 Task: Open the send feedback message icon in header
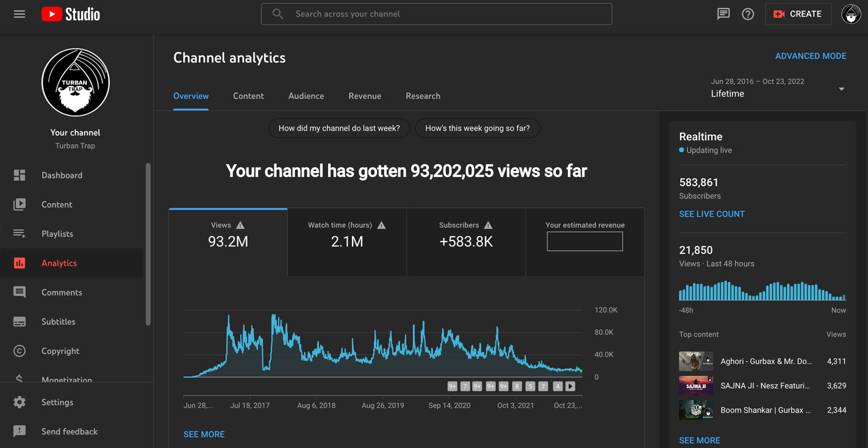(723, 14)
